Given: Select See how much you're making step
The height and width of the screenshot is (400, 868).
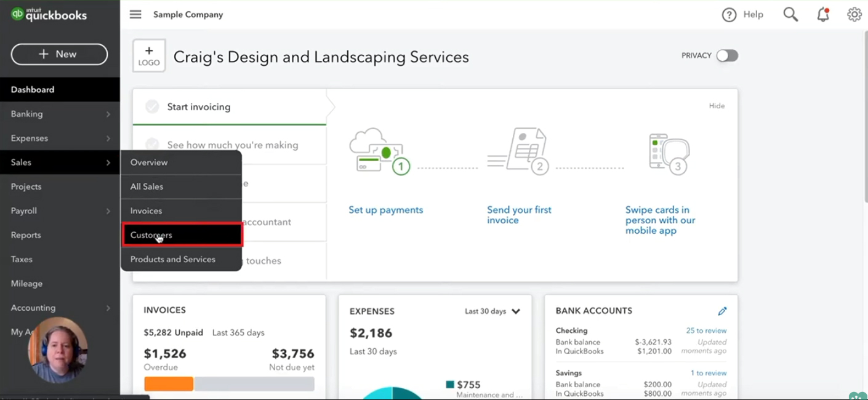Looking at the screenshot, I should pos(229,145).
